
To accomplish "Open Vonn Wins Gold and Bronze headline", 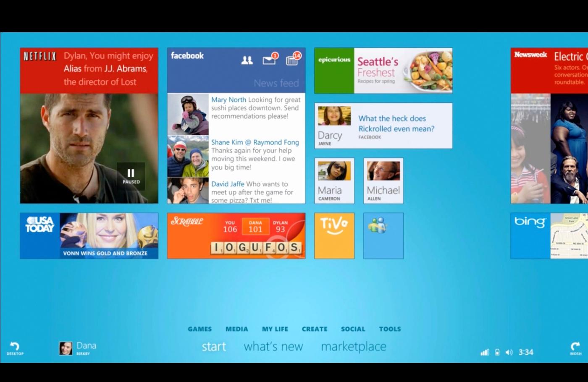I will pyautogui.click(x=105, y=253).
